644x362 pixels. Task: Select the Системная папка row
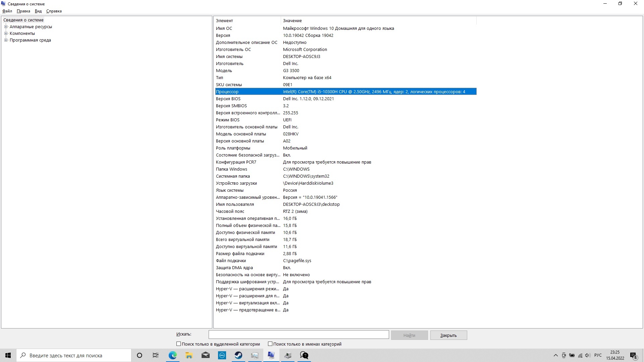[345, 176]
